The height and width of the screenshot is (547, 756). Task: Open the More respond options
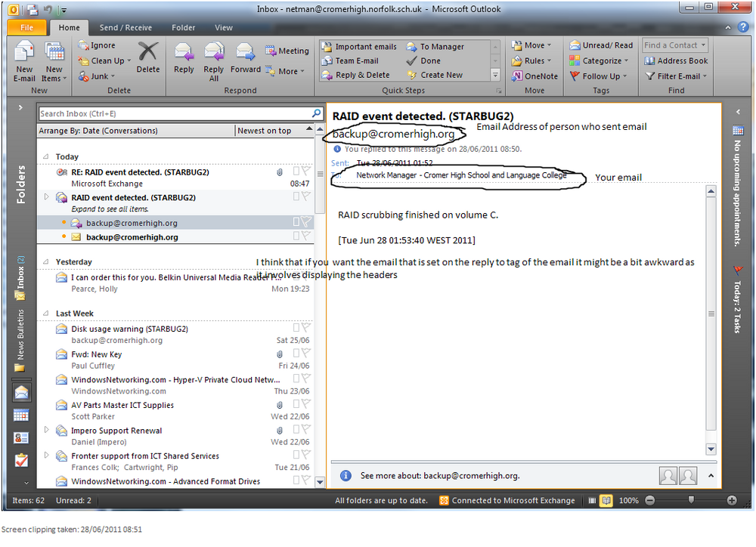pos(285,71)
